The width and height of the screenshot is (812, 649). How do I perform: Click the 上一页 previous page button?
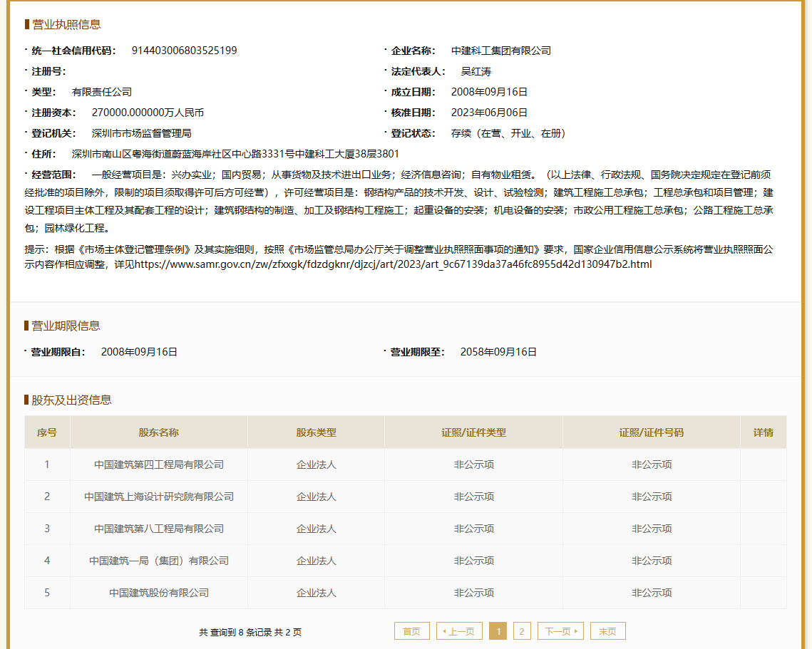459,631
